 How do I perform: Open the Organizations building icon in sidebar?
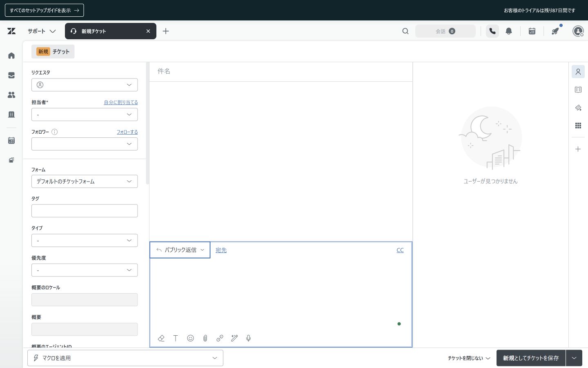click(x=11, y=114)
